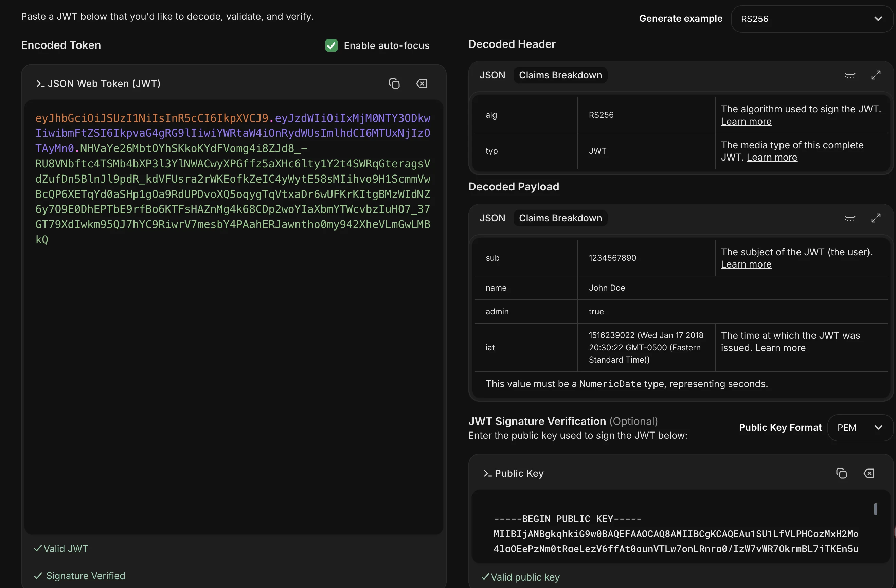Toggle Enable auto-focus checkbox

pos(331,45)
